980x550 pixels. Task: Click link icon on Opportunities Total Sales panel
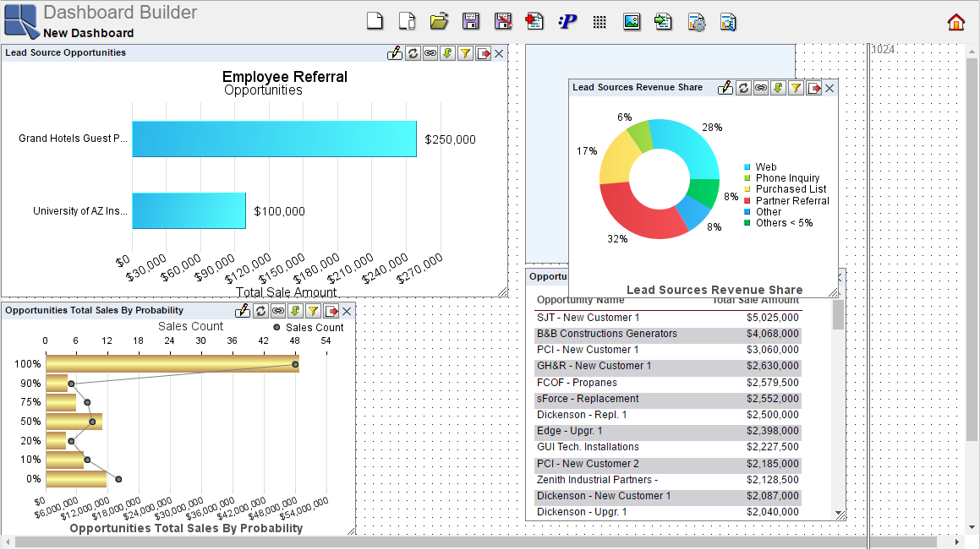pos(278,311)
